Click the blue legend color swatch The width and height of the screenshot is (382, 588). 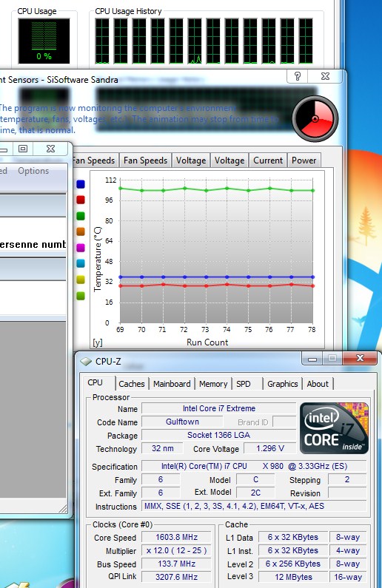[x=81, y=184]
